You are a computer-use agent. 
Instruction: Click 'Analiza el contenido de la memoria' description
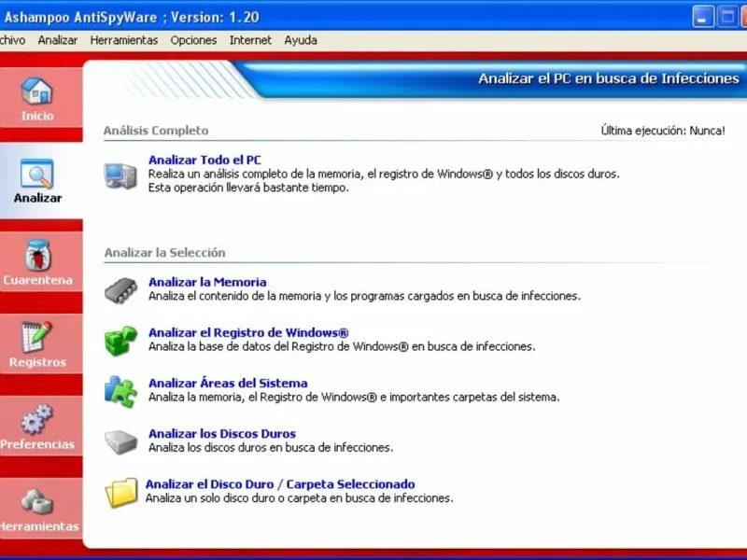[x=364, y=296]
